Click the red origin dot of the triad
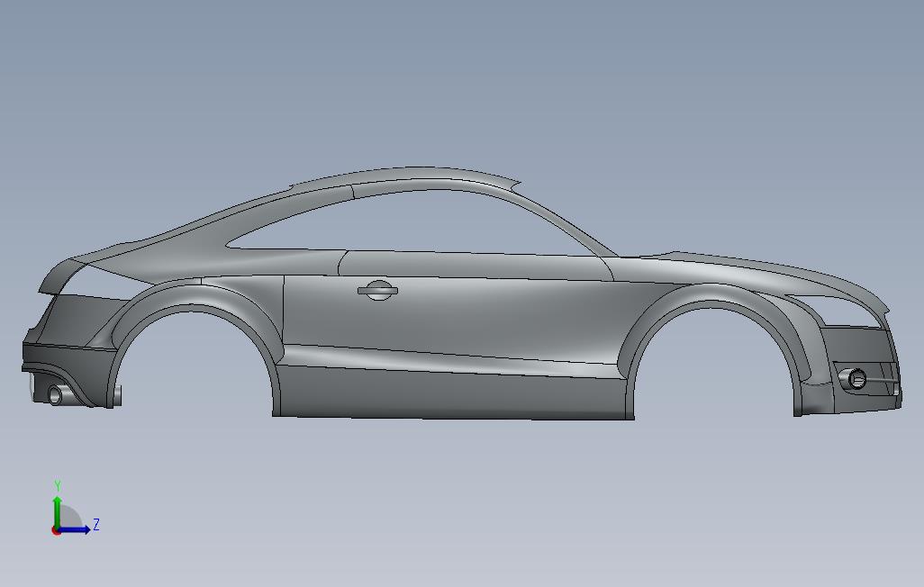Viewport: 924px width, 587px height. click(56, 530)
